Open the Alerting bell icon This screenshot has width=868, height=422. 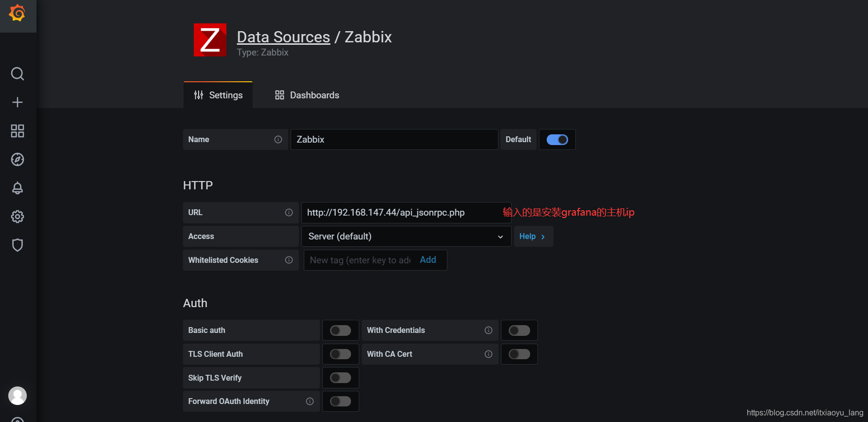point(18,188)
